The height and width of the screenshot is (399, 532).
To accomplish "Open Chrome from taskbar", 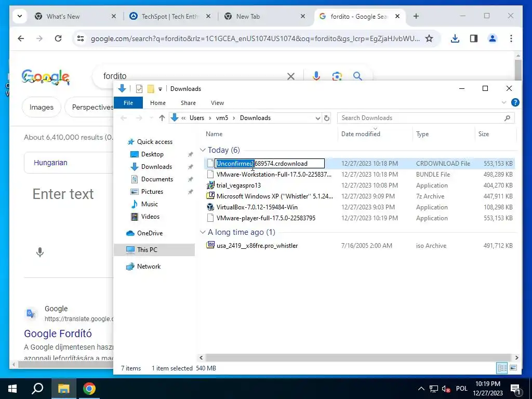I will (x=89, y=389).
